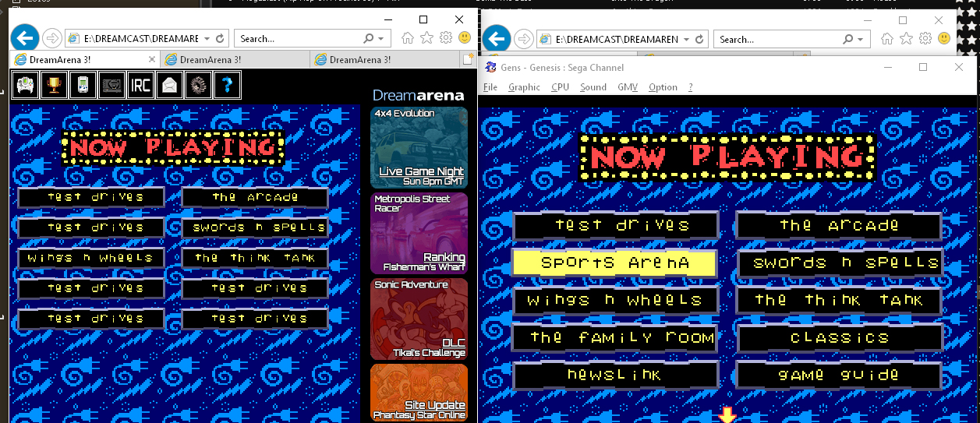Select 'the family room' in Gens window

click(614, 337)
